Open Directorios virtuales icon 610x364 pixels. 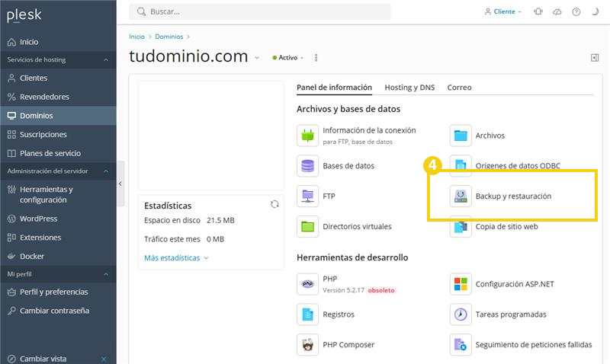(x=307, y=226)
